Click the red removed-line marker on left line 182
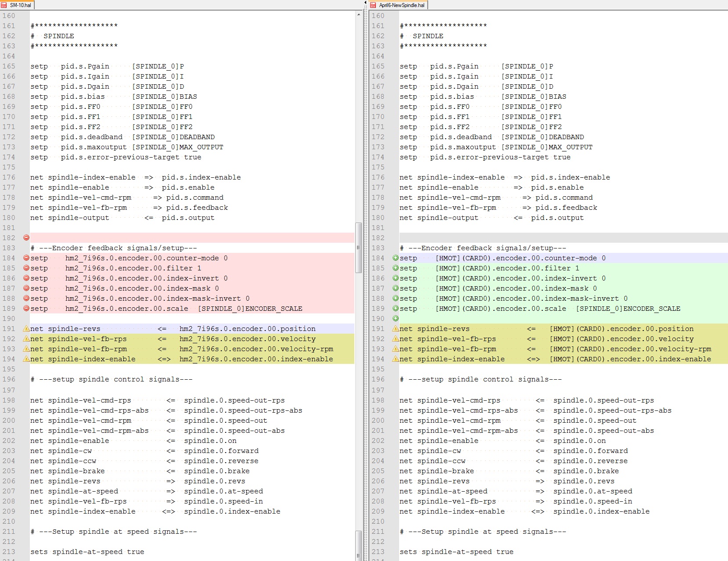 coord(26,238)
